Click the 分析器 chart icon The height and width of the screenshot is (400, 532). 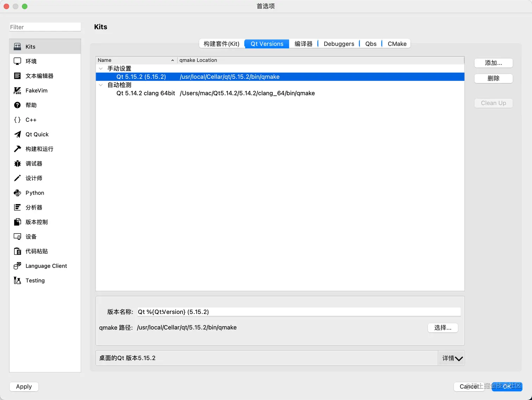click(x=17, y=207)
